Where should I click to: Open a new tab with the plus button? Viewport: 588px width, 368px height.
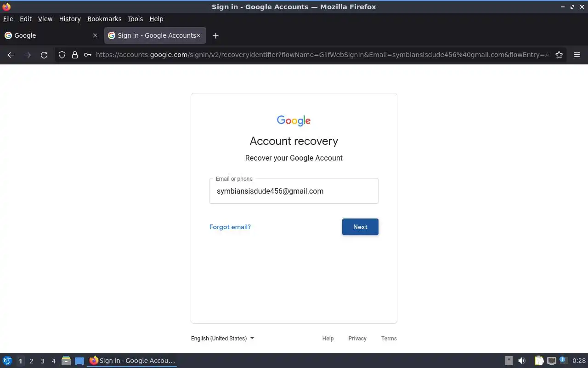tap(215, 35)
